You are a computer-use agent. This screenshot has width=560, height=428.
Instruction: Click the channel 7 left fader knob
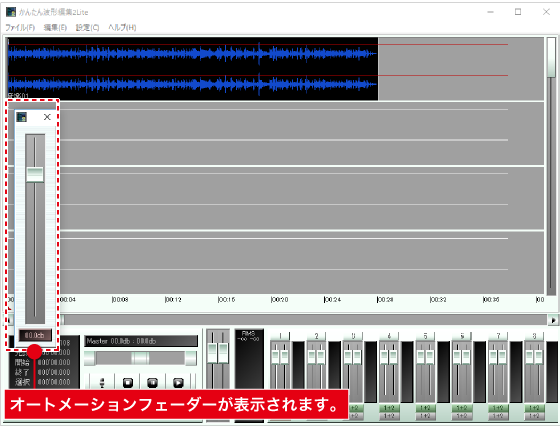point(493,357)
